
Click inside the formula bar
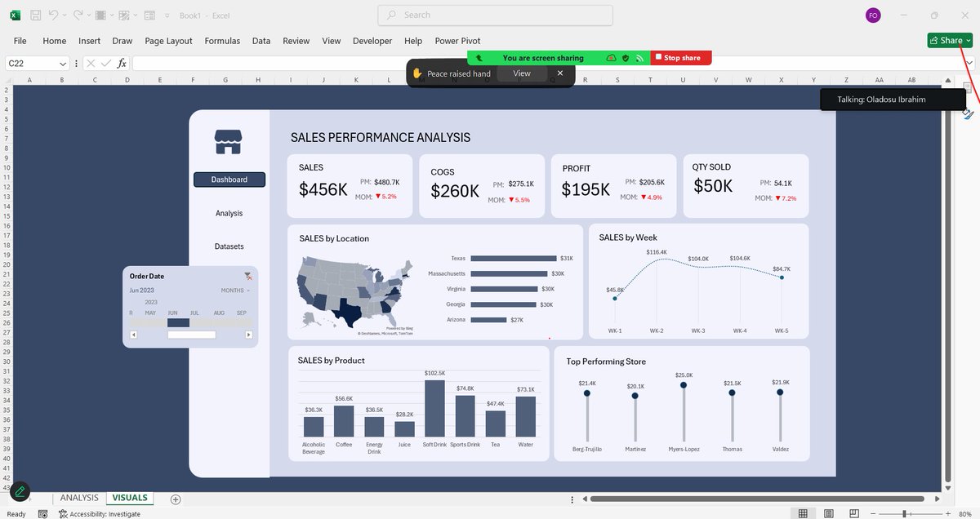[245, 63]
